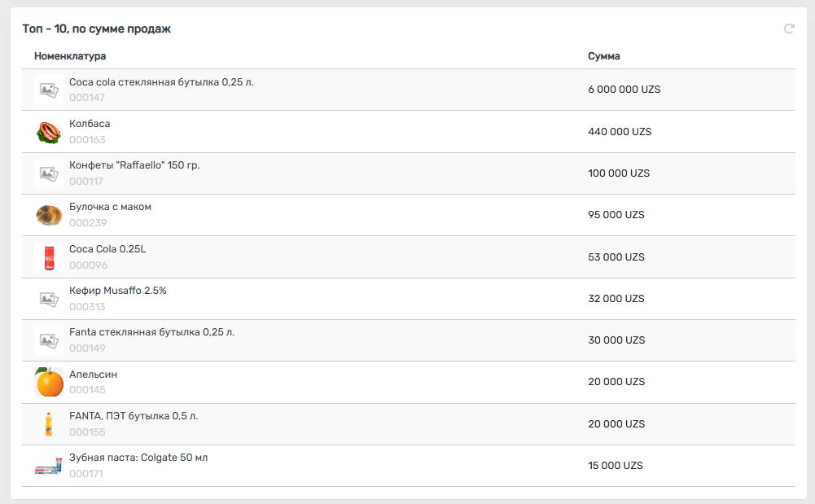Click placeholder image icon for Кефир Musaffo
The image size is (815, 504).
[x=49, y=299]
